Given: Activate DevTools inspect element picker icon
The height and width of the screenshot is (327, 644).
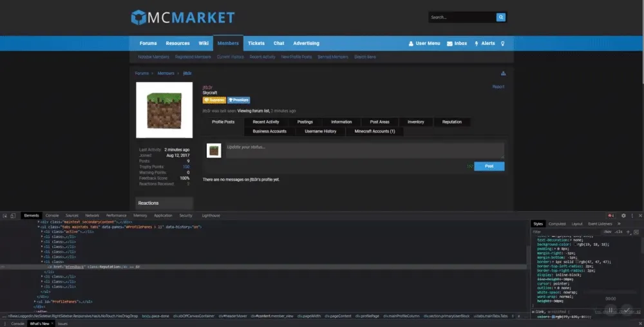Looking at the screenshot, I should click(x=5, y=216).
